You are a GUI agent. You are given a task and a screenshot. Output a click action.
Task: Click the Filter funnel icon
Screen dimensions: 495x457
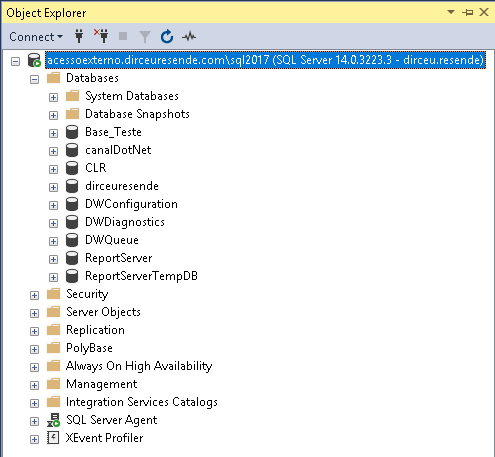[145, 37]
